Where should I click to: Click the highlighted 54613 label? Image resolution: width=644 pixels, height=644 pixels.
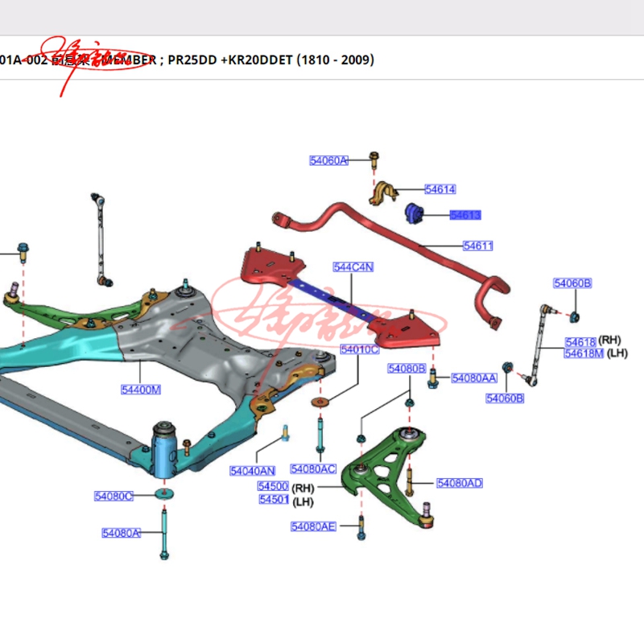[465, 216]
